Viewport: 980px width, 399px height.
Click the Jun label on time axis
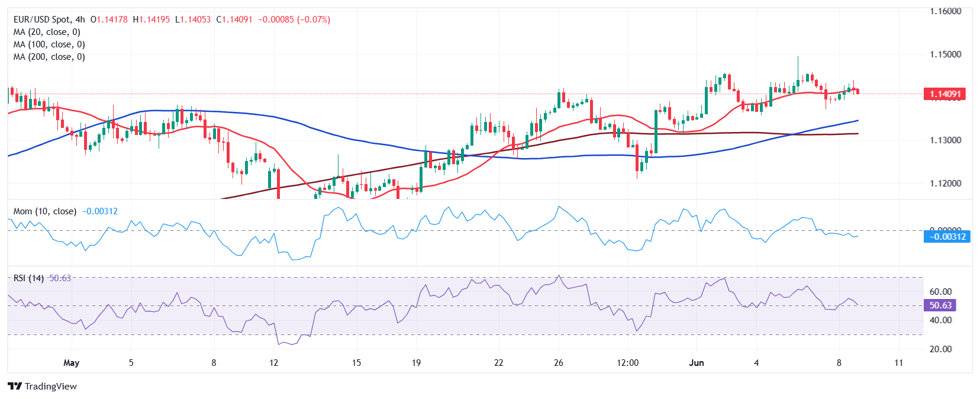pos(697,363)
